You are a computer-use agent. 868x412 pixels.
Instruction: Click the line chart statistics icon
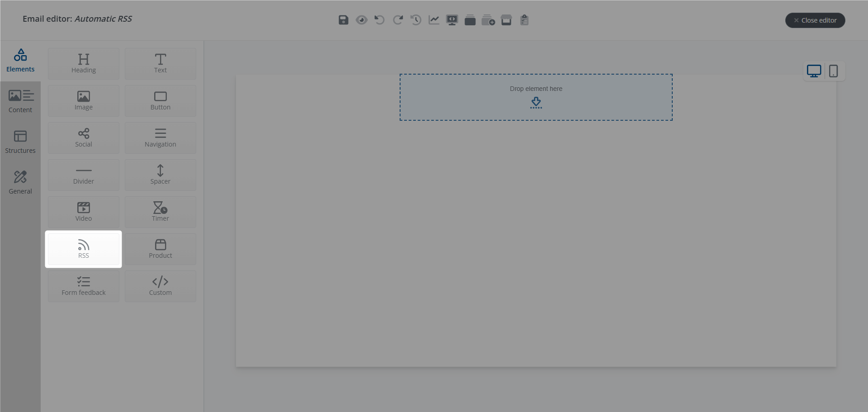click(x=434, y=20)
